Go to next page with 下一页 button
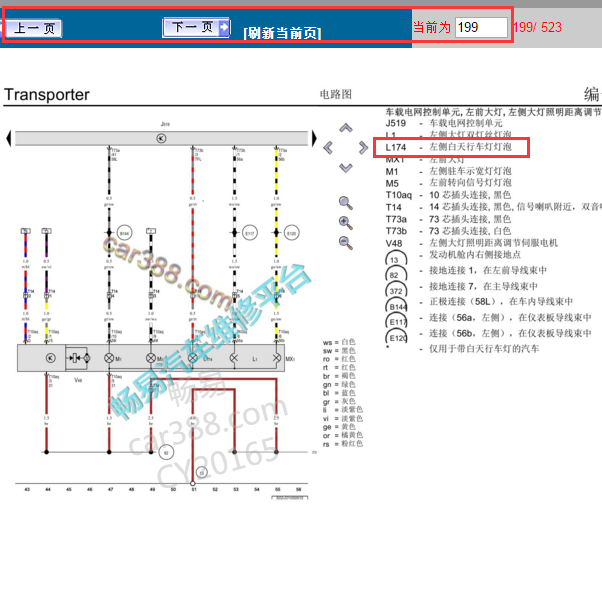 pos(196,27)
